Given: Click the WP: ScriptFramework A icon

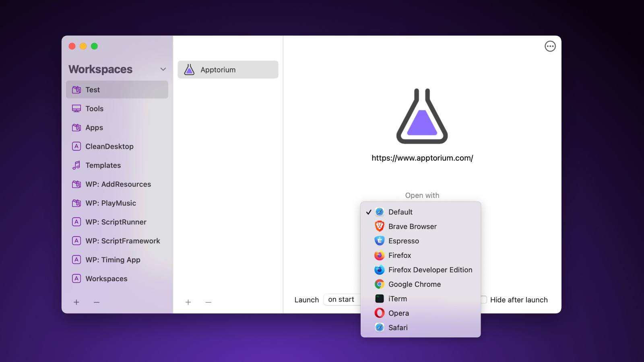Looking at the screenshot, I should [x=76, y=241].
